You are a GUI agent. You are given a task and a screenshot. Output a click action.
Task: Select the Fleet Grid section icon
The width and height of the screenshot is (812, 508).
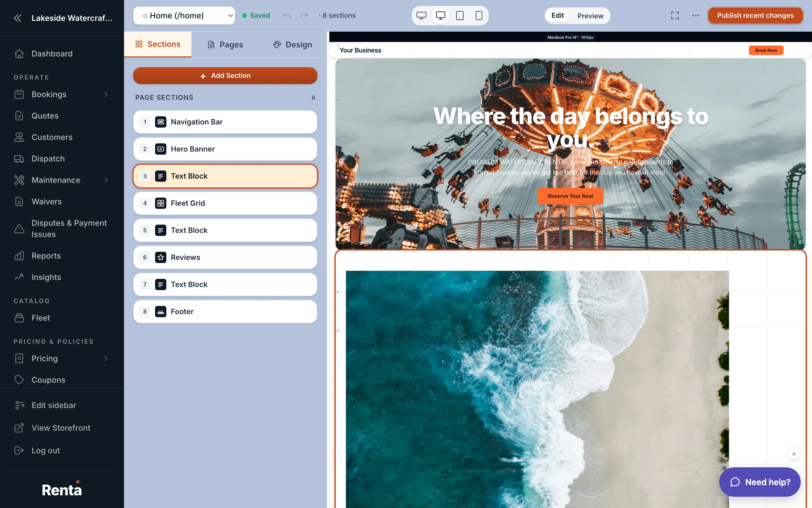pos(161,203)
